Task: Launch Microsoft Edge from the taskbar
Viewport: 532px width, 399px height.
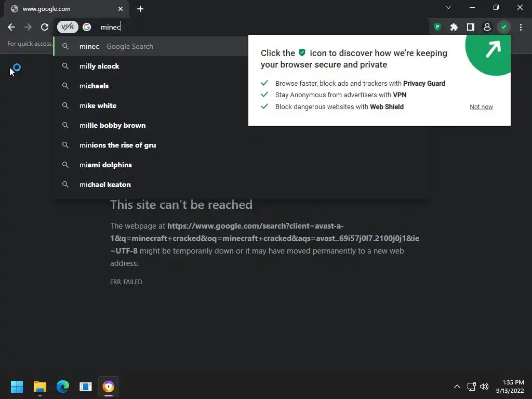Action: coord(63,387)
